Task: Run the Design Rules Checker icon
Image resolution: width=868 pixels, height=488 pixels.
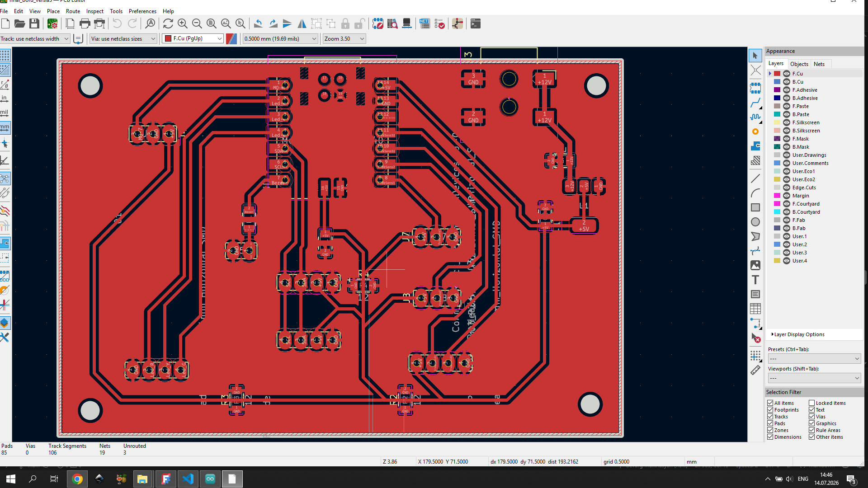Action: [x=439, y=24]
